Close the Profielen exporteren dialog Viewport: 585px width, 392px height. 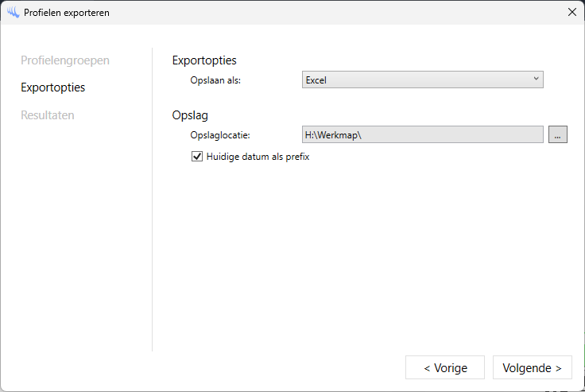(571, 13)
